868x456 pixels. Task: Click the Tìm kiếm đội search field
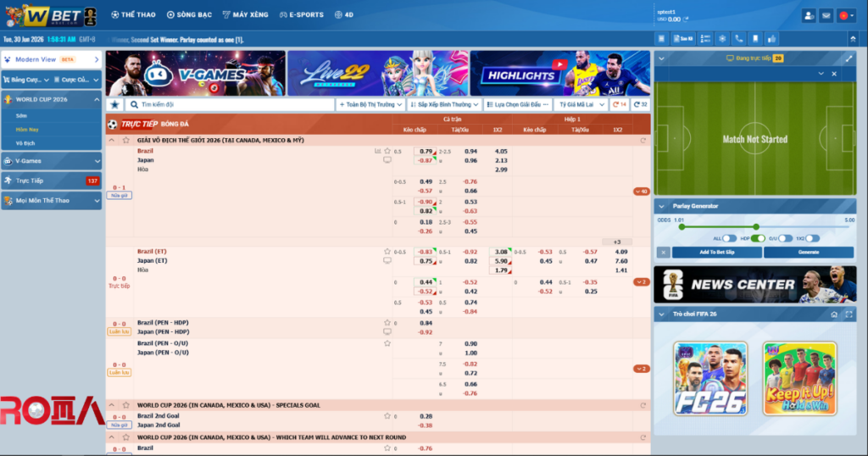point(231,104)
